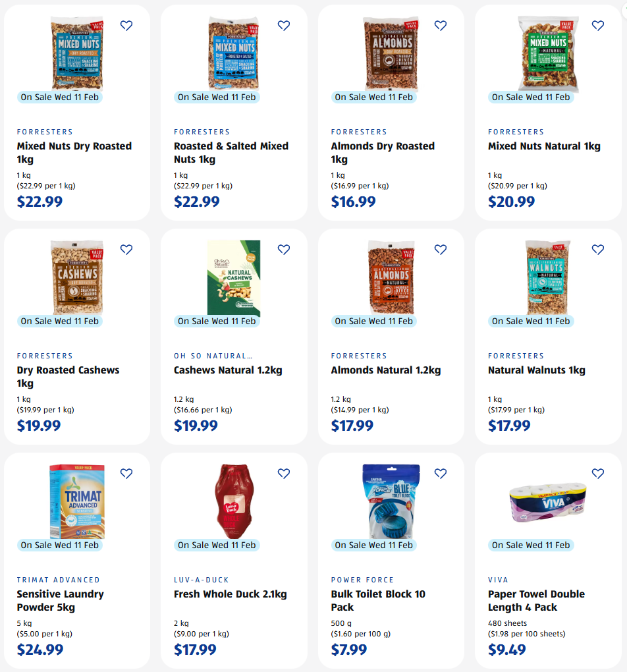The image size is (627, 672).
Task: Click the Blue Toilet Block product photo
Action: [391, 502]
